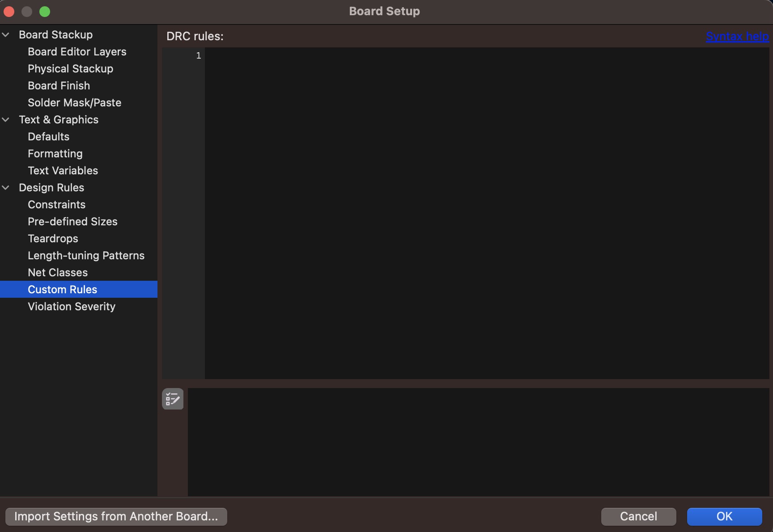773x532 pixels.
Task: Open the Violation Severity page
Action: (x=72, y=306)
